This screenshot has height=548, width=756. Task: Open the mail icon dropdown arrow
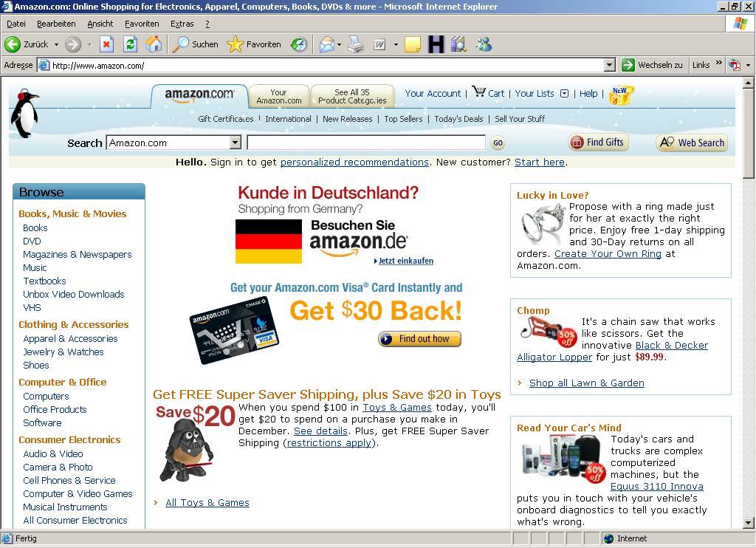[339, 44]
